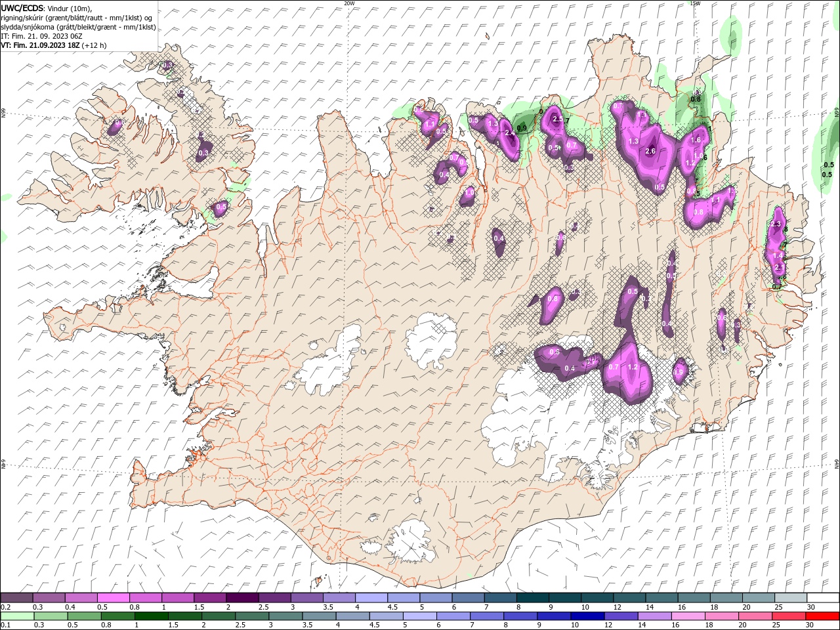The image size is (840, 630).
Task: Click the lavender top-legend swatch between 4 and 4.5
Action: [x=370, y=598]
